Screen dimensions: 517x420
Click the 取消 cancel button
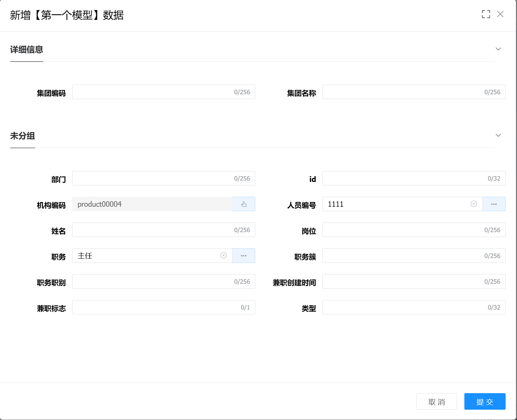point(436,401)
